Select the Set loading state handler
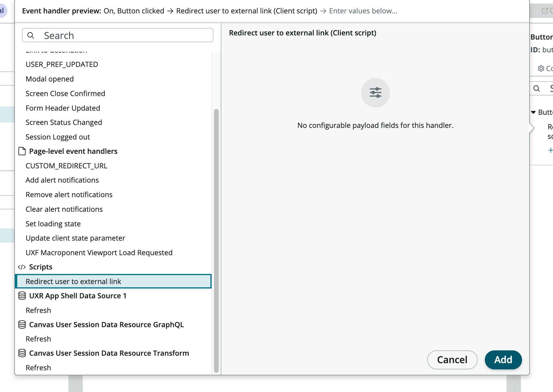The height and width of the screenshot is (392, 553). [x=53, y=224]
